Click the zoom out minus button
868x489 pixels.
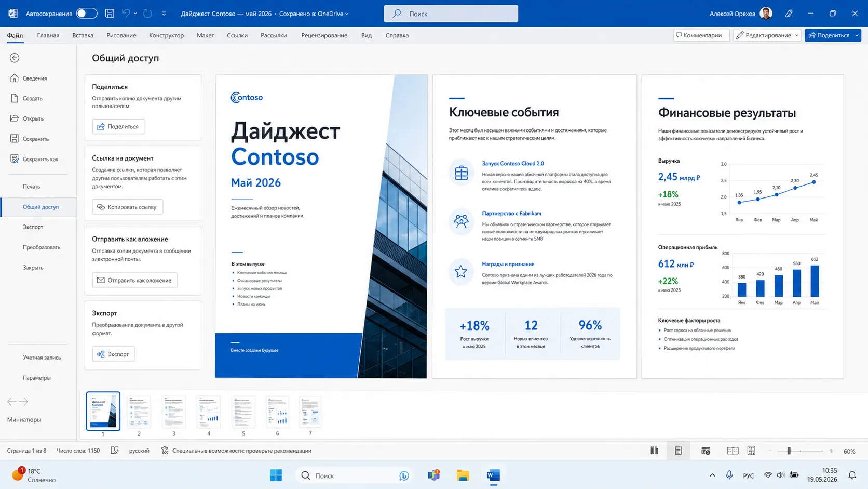coord(770,451)
